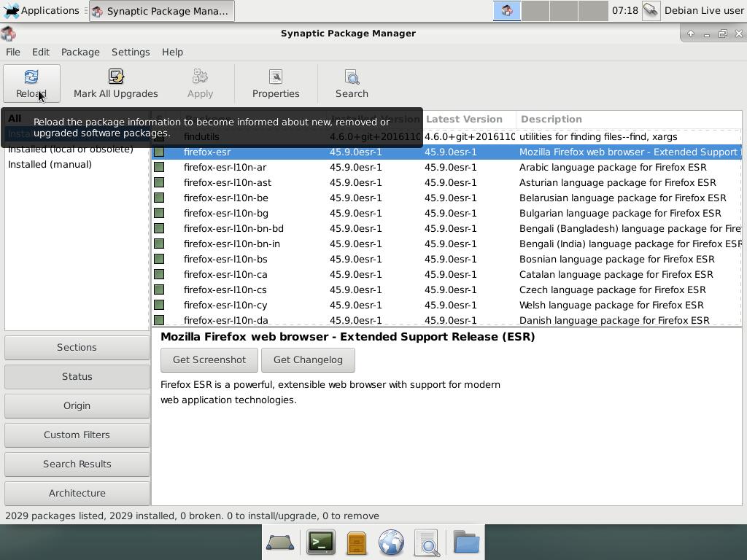Click the Mark All Upgrades icon
747x560 pixels.
[x=116, y=77]
